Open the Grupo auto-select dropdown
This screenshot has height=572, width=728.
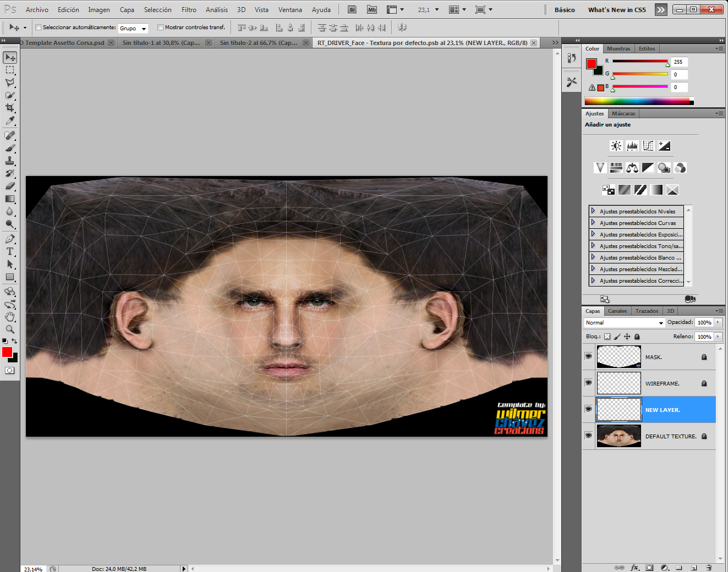click(x=133, y=28)
